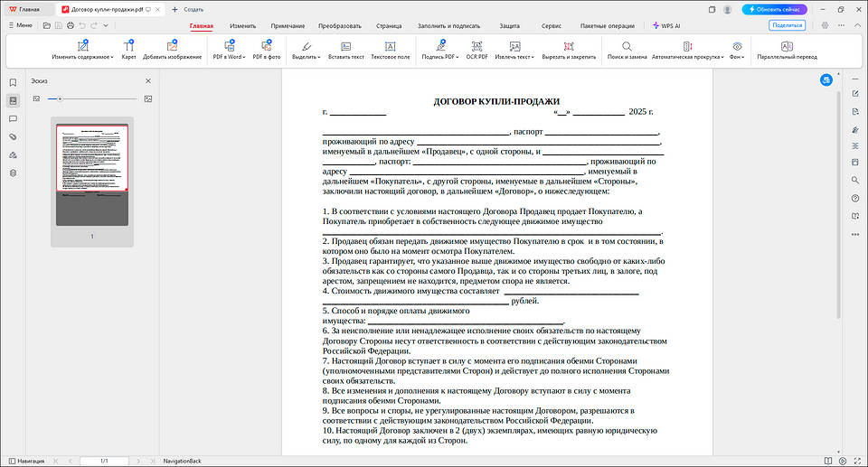Image resolution: width=868 pixels, height=467 pixels.
Task: Expand the Фон dropdown arrow
Action: click(x=742, y=57)
